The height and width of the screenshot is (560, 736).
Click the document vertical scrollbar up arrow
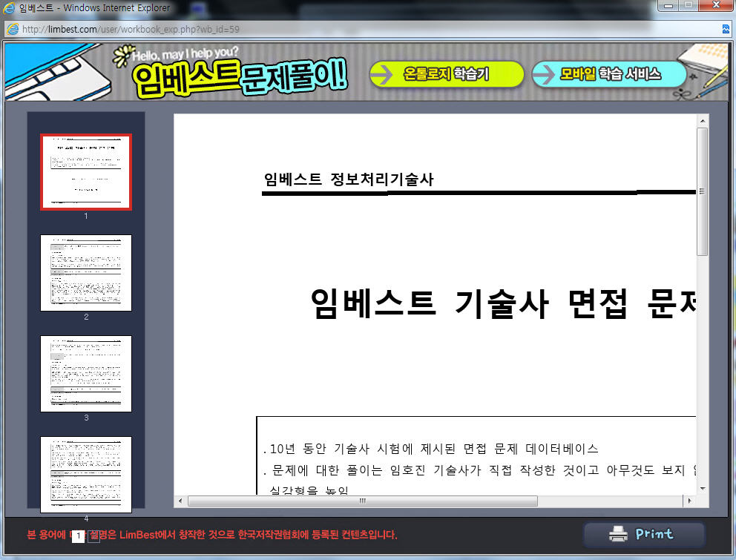(x=702, y=121)
